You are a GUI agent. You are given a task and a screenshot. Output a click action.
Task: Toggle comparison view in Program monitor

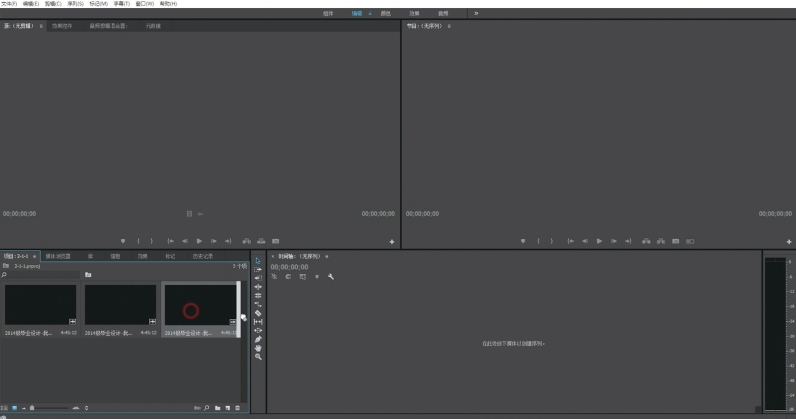690,241
